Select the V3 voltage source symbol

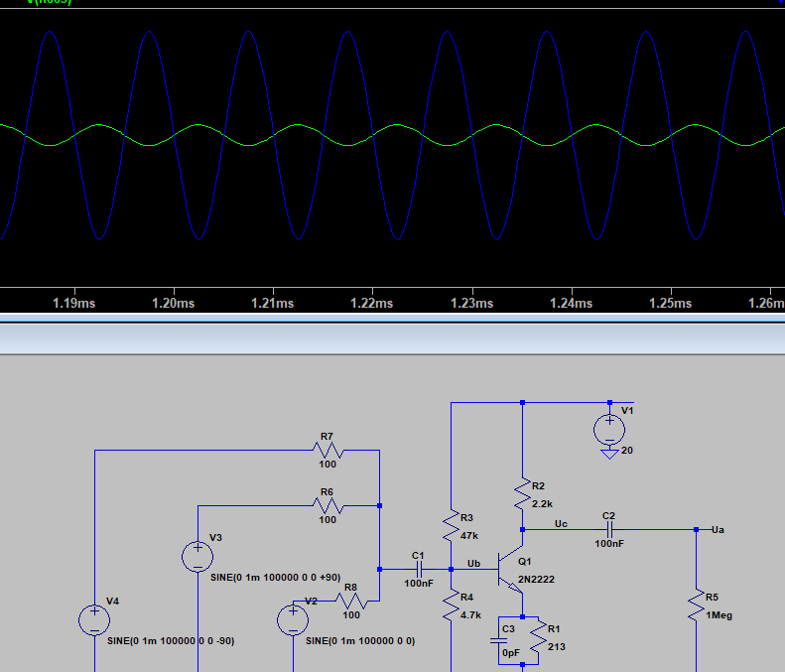(197, 557)
